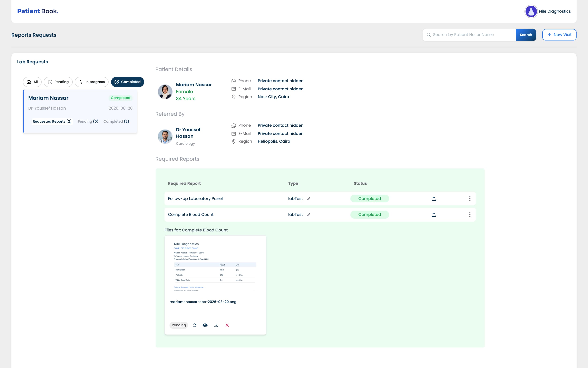The image size is (588, 368).
Task: Select the Follow-up Laboratory Panel report name
Action: pos(195,199)
